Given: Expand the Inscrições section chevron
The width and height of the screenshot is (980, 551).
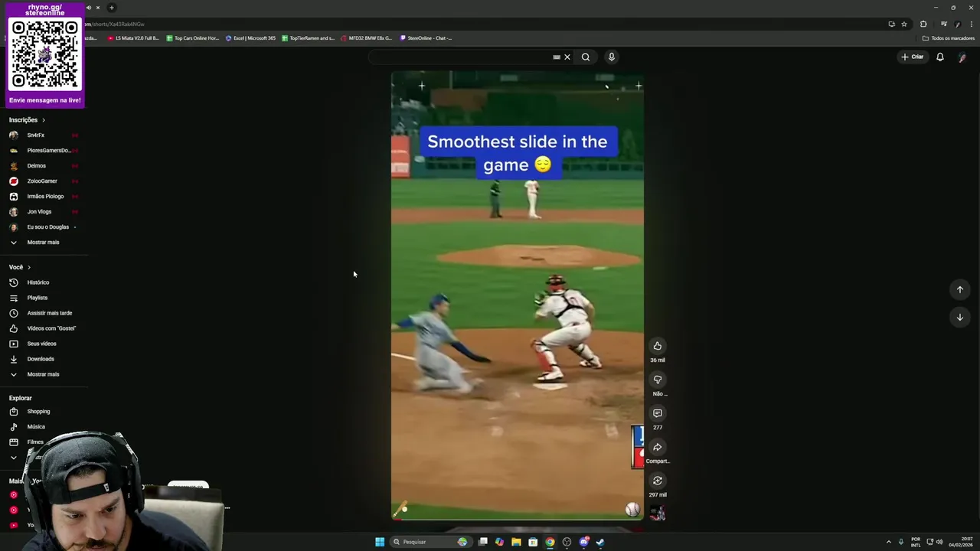Looking at the screenshot, I should point(44,120).
